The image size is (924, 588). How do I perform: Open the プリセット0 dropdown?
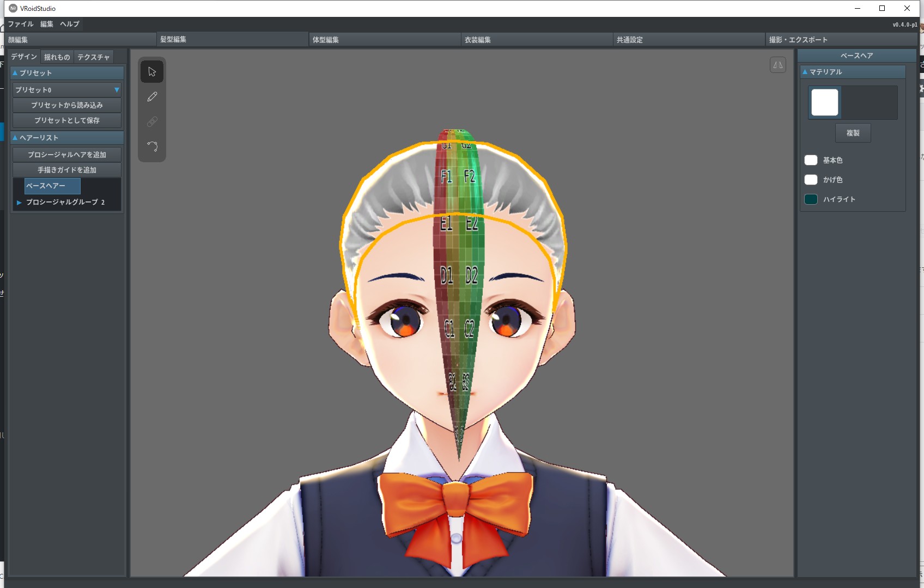[66, 90]
